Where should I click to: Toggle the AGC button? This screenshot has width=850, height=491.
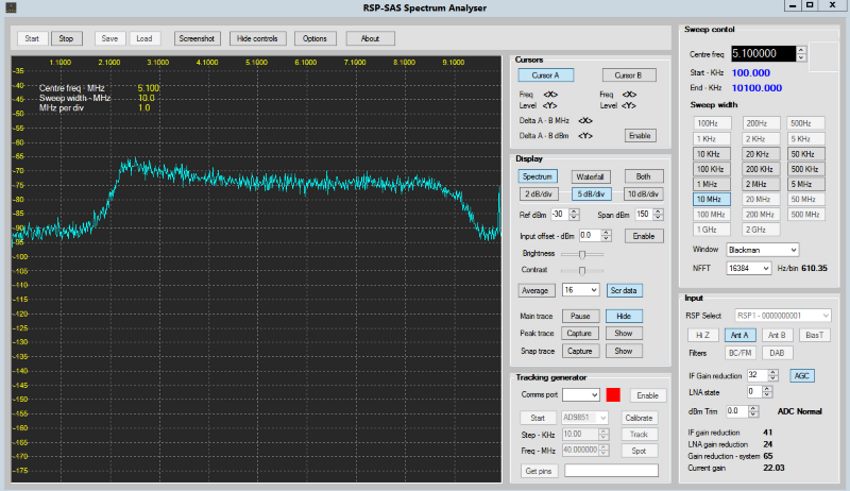(x=802, y=376)
